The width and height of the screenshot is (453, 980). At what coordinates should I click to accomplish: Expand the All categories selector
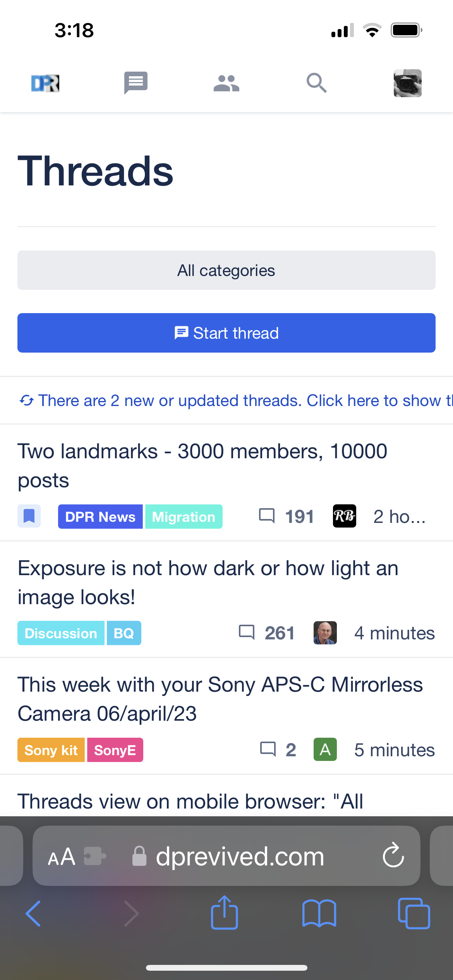point(226,270)
